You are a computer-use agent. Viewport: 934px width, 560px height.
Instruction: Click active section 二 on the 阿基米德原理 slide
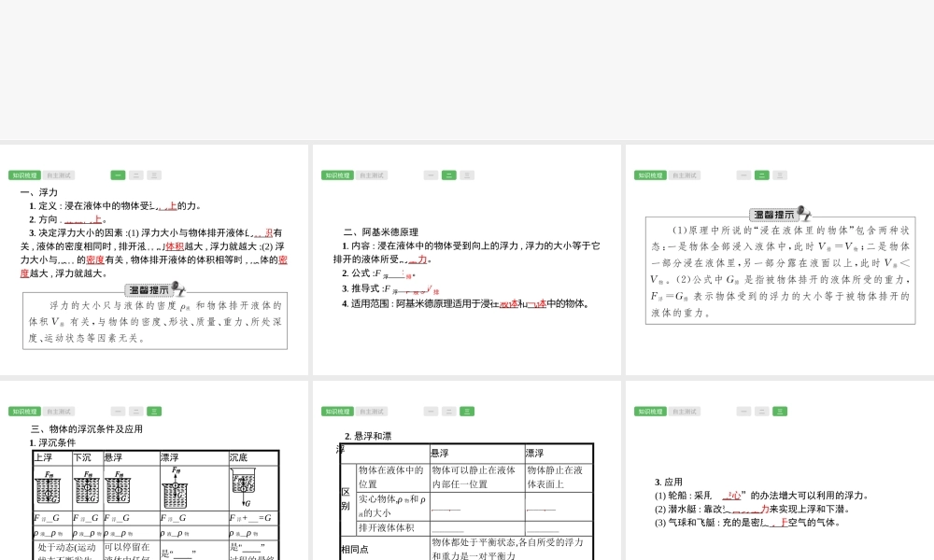point(449,175)
